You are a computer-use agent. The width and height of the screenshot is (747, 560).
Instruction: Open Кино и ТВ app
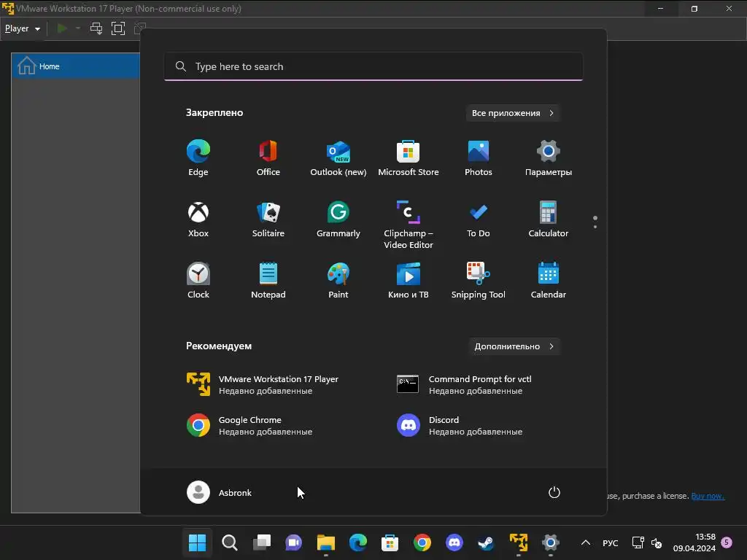coord(409,281)
